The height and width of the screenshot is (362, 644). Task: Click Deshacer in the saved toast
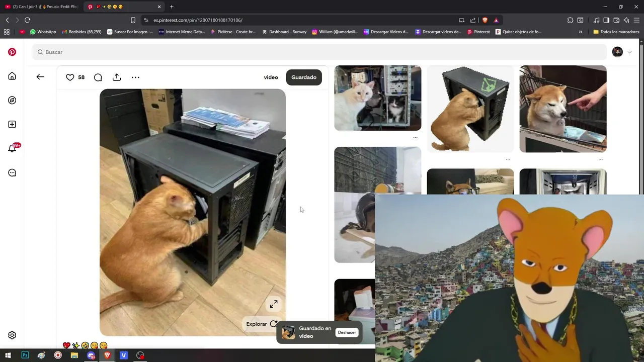347,332
